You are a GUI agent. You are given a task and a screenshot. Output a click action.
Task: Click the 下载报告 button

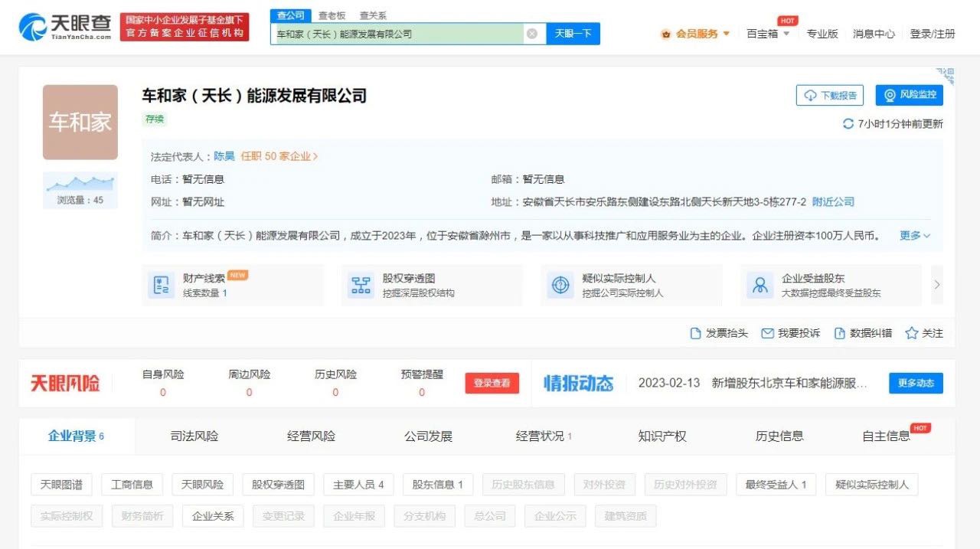coord(830,95)
